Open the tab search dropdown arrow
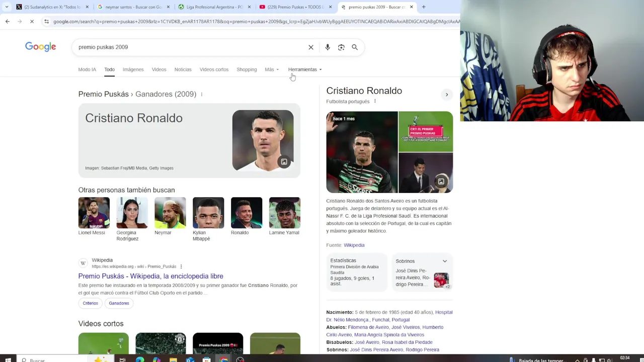644x362 pixels. coord(7,7)
